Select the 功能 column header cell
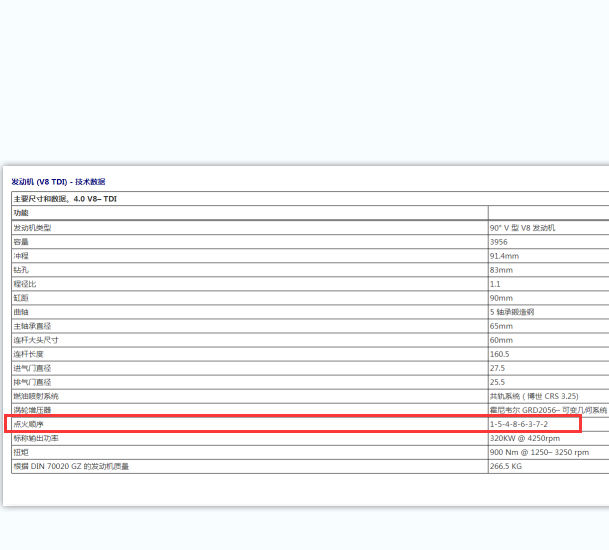The height and width of the screenshot is (550, 609). click(x=21, y=213)
